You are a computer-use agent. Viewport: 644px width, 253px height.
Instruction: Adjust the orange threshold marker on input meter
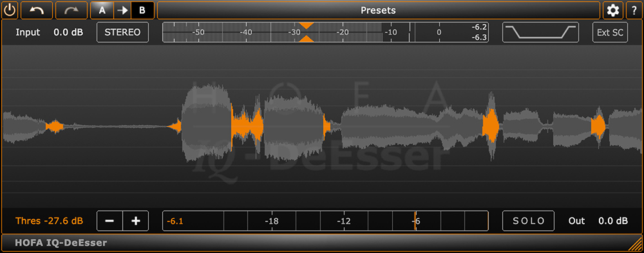point(307,32)
